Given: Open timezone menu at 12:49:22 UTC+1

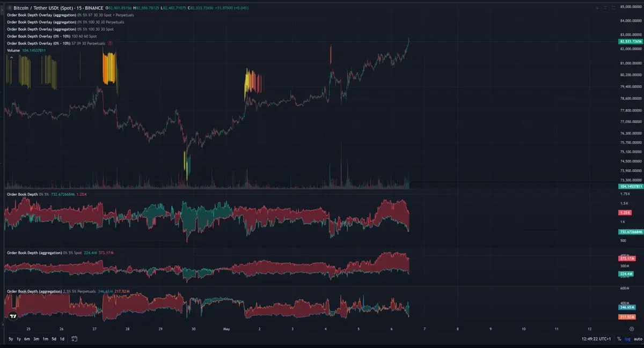Looking at the screenshot, I should 596,339.
